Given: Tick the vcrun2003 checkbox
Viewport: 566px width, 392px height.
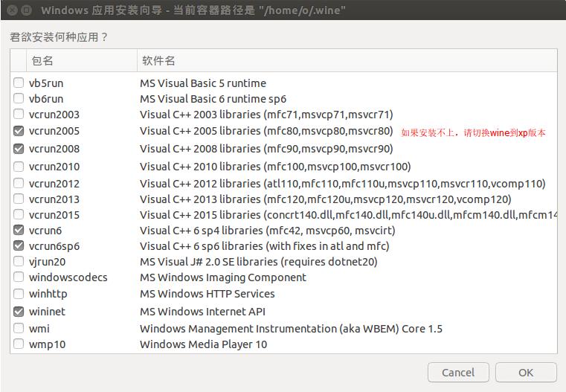Looking at the screenshot, I should 19,115.
